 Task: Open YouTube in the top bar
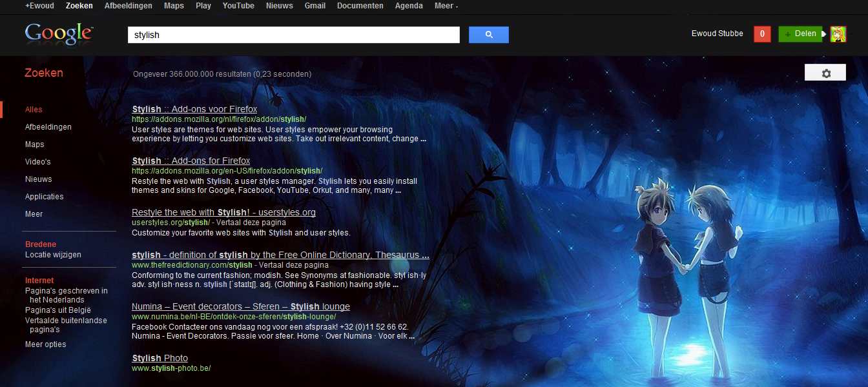pos(238,6)
